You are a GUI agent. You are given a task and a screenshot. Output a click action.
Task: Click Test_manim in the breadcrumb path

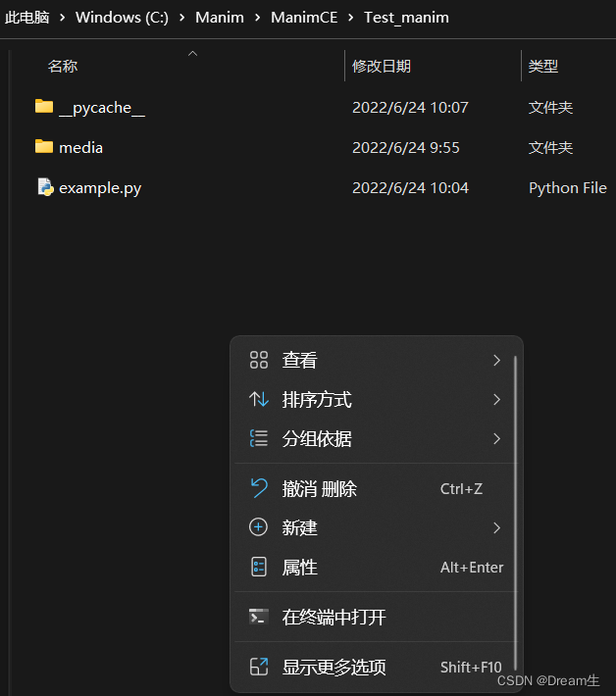click(406, 18)
